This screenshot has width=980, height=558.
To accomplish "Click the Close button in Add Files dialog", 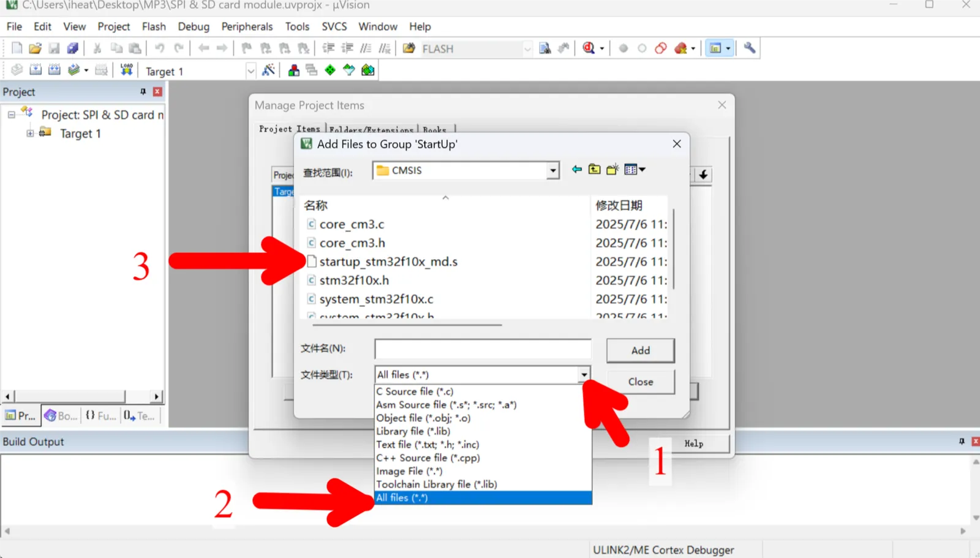I will 640,382.
